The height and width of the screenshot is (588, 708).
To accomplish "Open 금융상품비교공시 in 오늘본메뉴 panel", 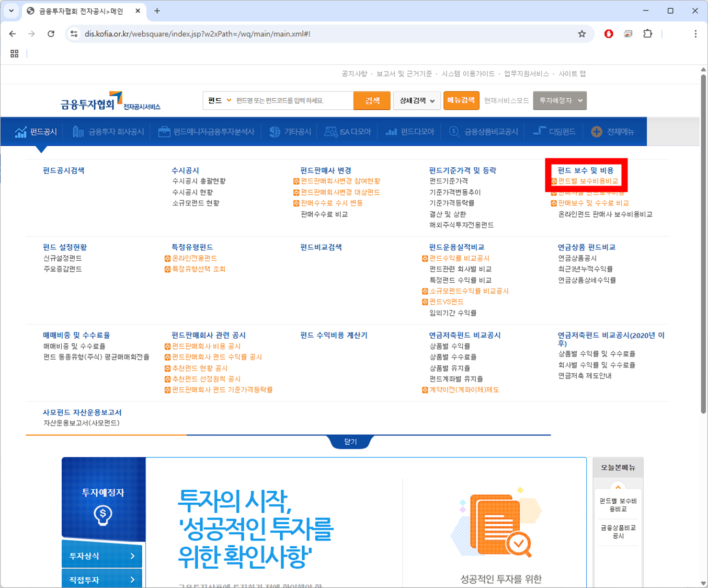I will pos(618,532).
